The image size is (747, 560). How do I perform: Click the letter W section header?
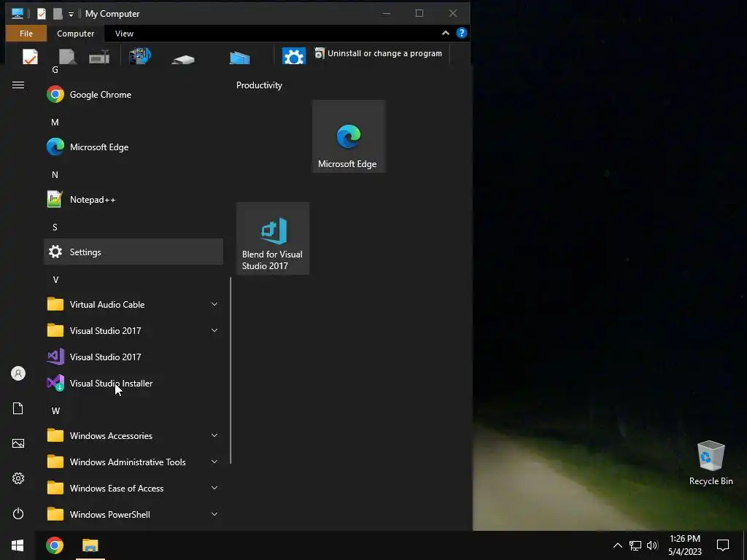point(55,411)
